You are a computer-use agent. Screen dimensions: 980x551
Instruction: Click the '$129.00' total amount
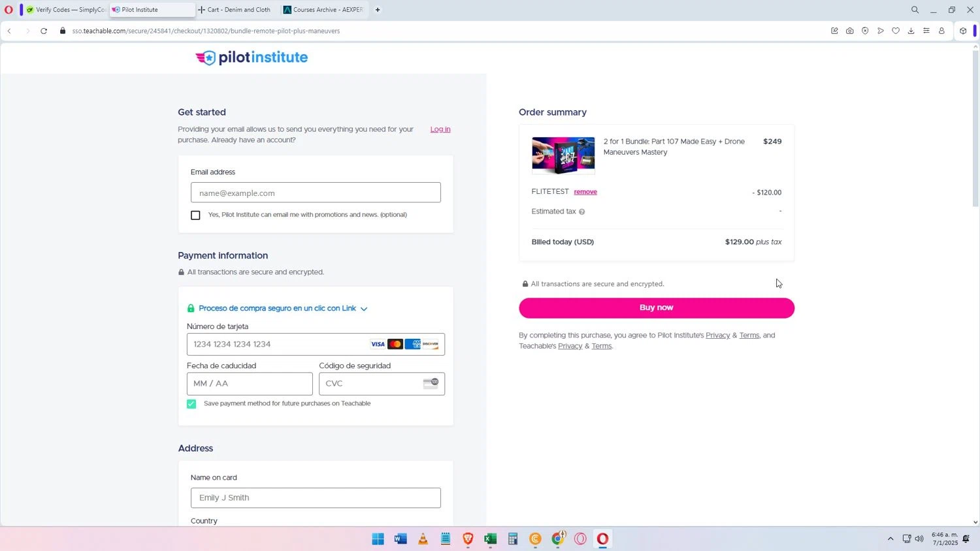[x=739, y=242]
